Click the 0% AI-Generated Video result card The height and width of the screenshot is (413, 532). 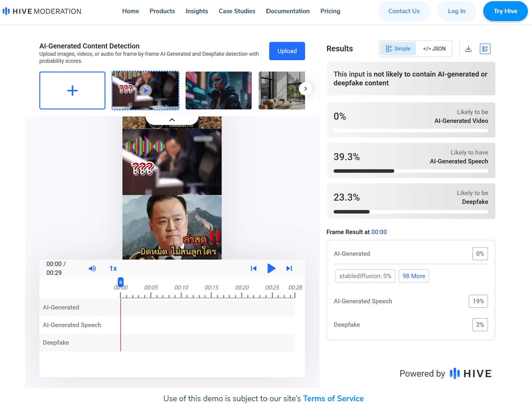click(x=411, y=120)
